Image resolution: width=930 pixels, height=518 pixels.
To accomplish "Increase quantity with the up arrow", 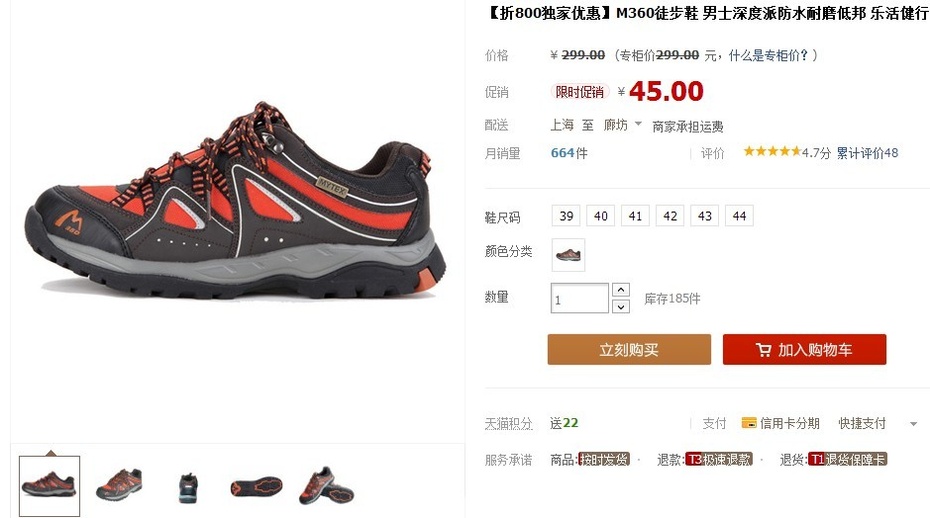I will (x=620, y=290).
